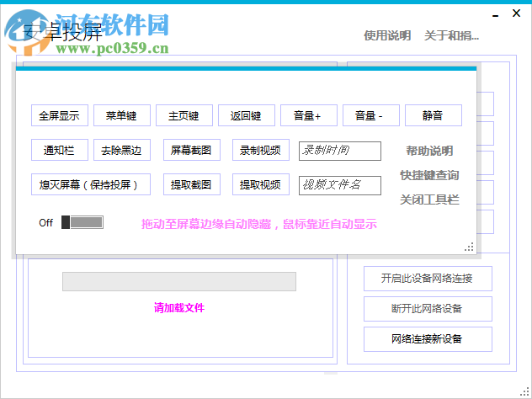532x399 pixels.
Task: Focus the 录制时间 input field
Action: [339, 151]
